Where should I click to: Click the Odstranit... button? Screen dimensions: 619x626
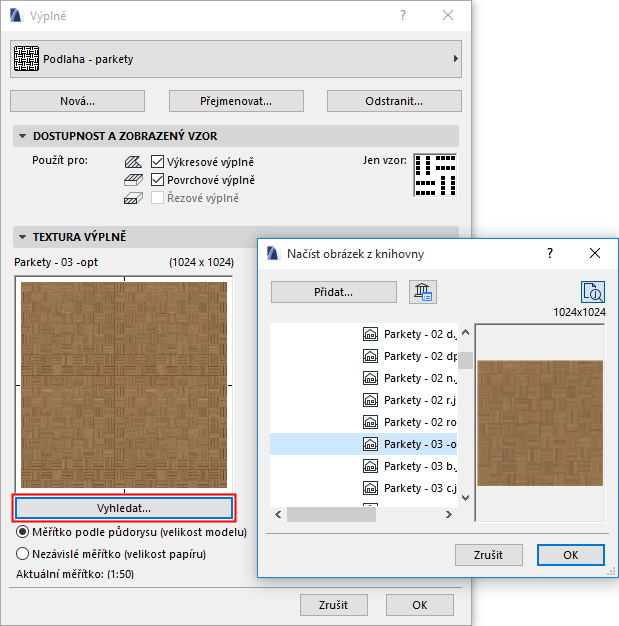pyautogui.click(x=394, y=101)
